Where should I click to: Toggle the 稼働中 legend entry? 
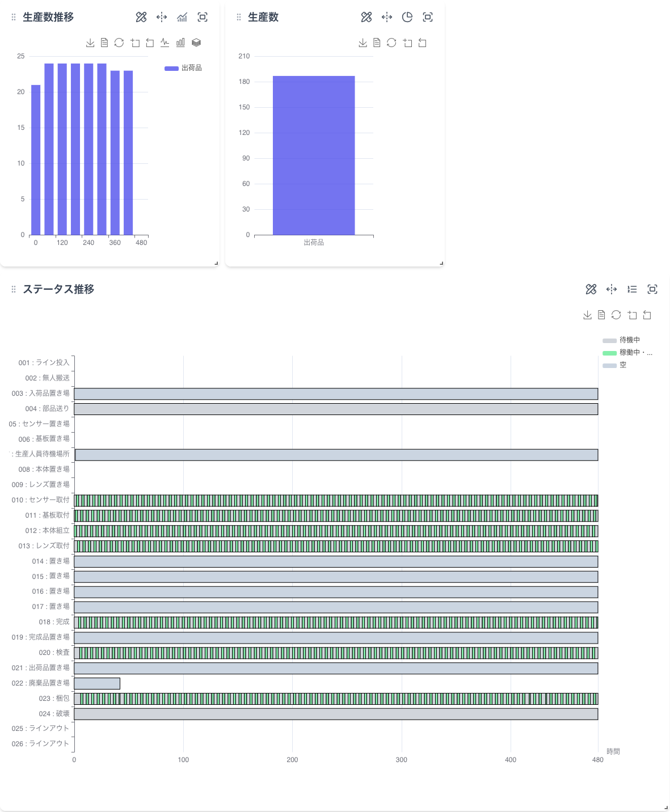point(626,353)
